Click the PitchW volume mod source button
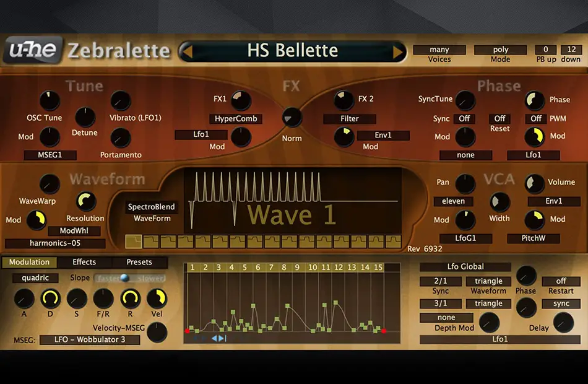Screen dimensions: 588x384 534,238
